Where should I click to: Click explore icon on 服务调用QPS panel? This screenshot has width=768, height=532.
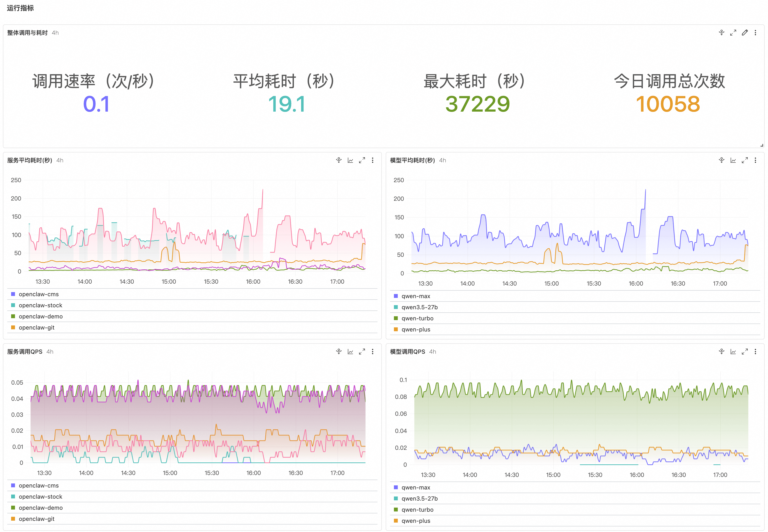click(339, 352)
